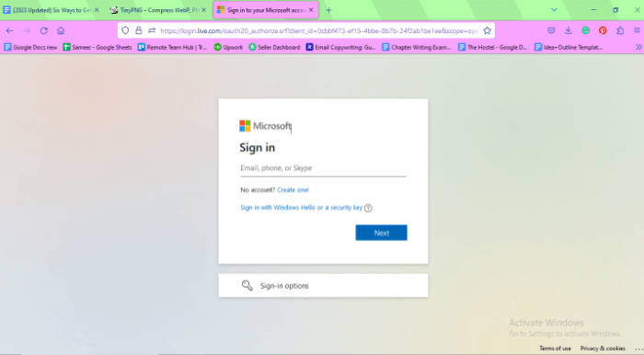This screenshot has height=355, width=644.
Task: Click the address bar URL
Action: pos(318,30)
